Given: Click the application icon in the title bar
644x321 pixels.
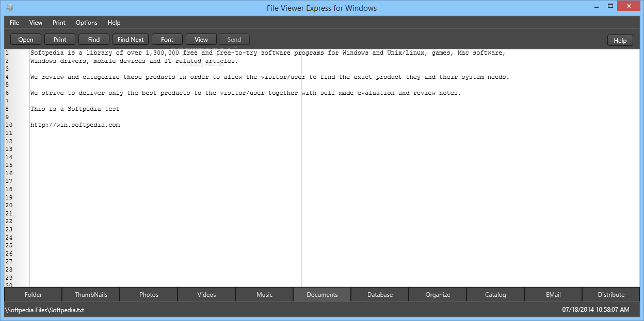Looking at the screenshot, I should tap(9, 8).
